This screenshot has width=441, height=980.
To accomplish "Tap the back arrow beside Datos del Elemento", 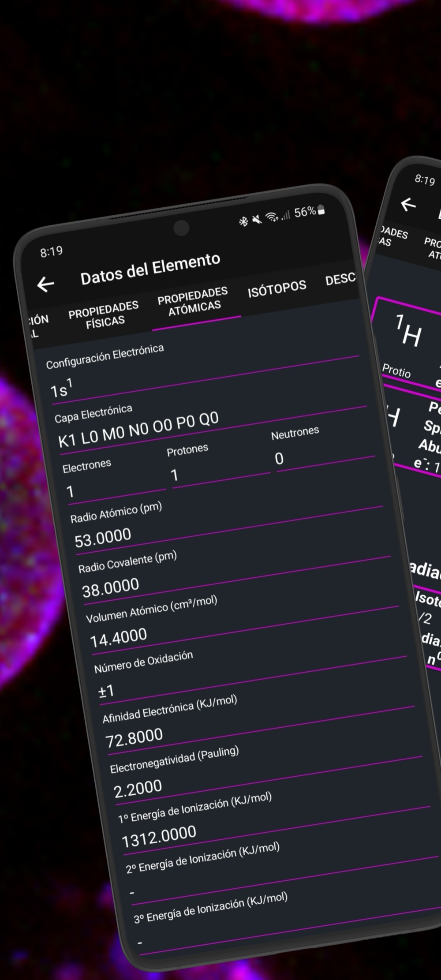I will (x=45, y=284).
